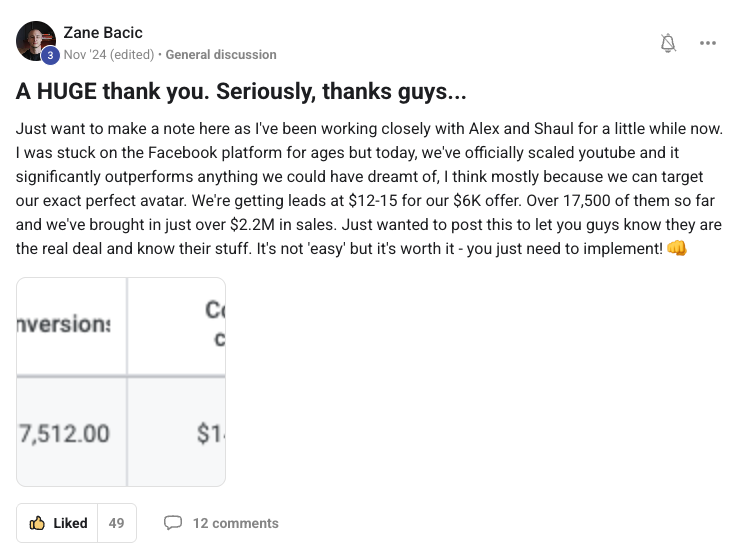View the 49 likes count
This screenshot has width=750, height=558.
[x=117, y=523]
